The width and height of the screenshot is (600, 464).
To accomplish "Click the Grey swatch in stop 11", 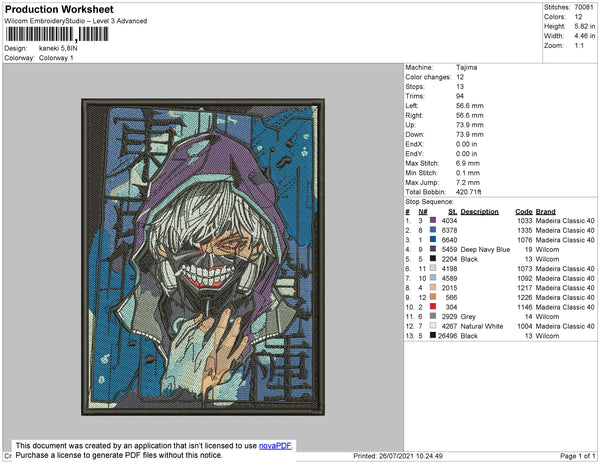I will pos(433,317).
